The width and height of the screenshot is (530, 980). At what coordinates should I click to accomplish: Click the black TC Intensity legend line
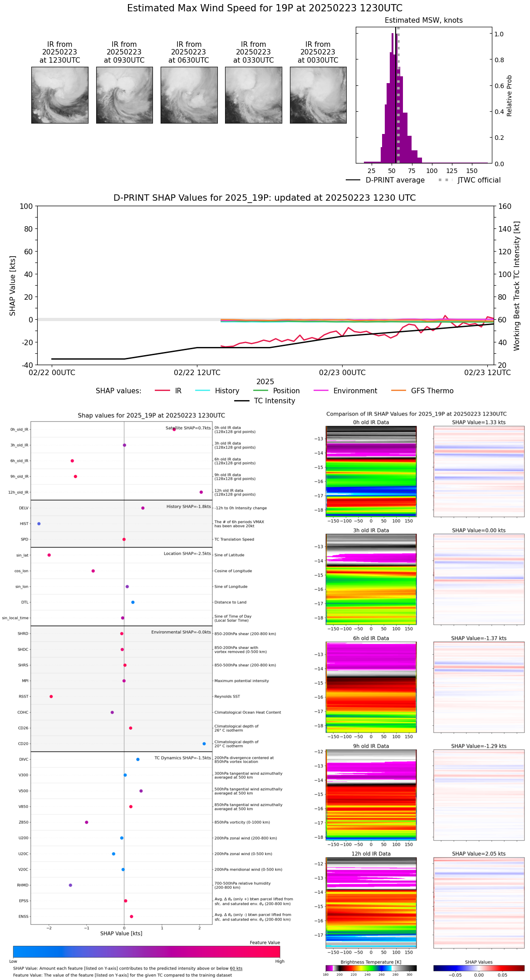click(x=241, y=401)
